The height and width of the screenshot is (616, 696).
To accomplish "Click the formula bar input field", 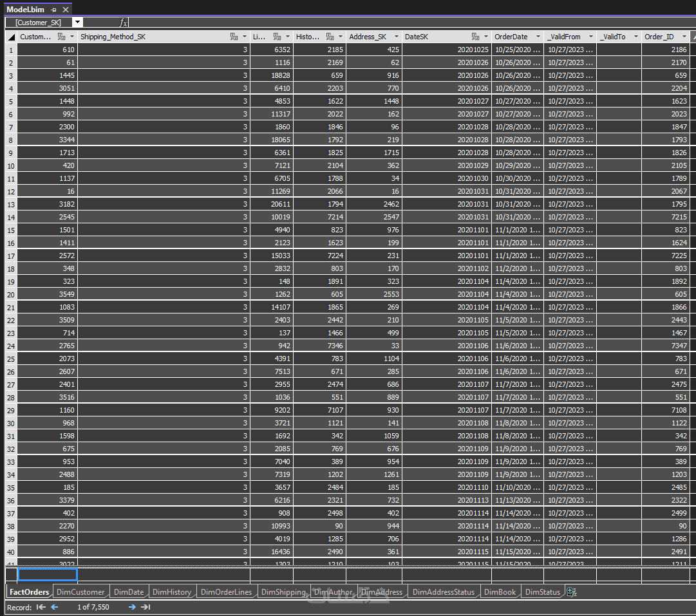I will pos(412,23).
